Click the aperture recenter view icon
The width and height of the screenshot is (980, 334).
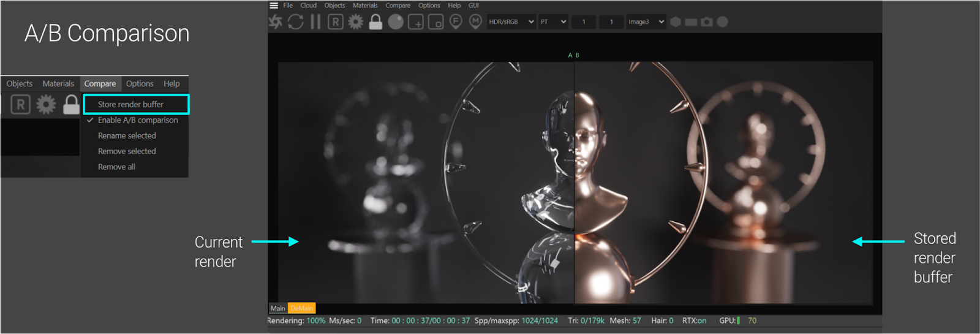click(x=276, y=22)
